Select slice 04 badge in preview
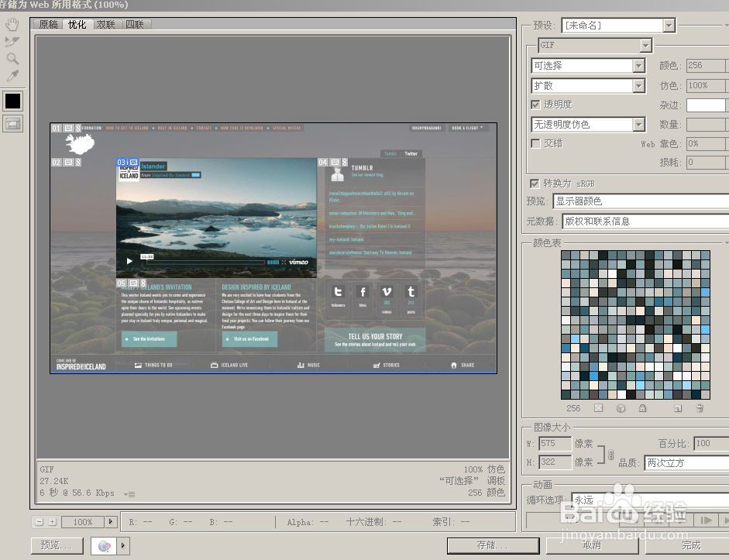This screenshot has width=729, height=560. (322, 162)
